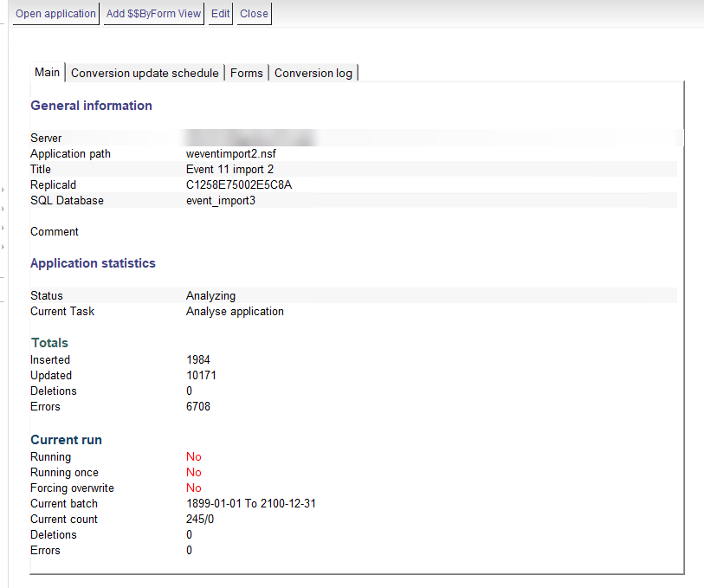The image size is (704, 588).
Task: Click the Add $$ByForm View button
Action: pos(153,14)
